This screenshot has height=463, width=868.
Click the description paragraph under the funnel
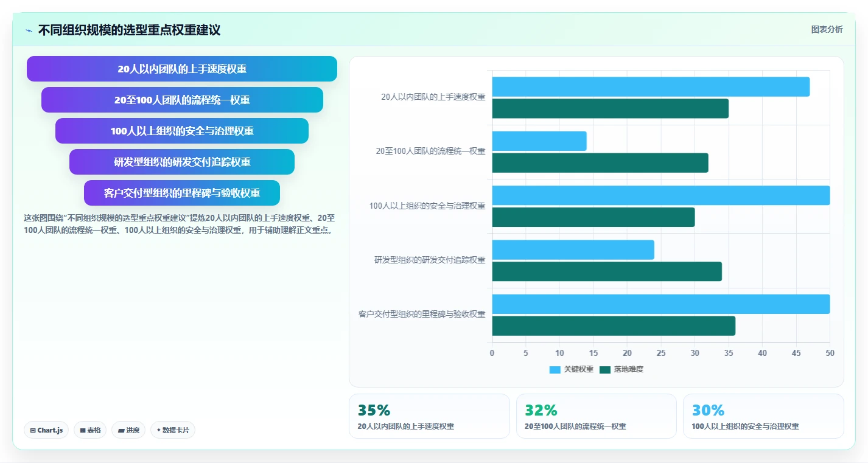(180, 224)
